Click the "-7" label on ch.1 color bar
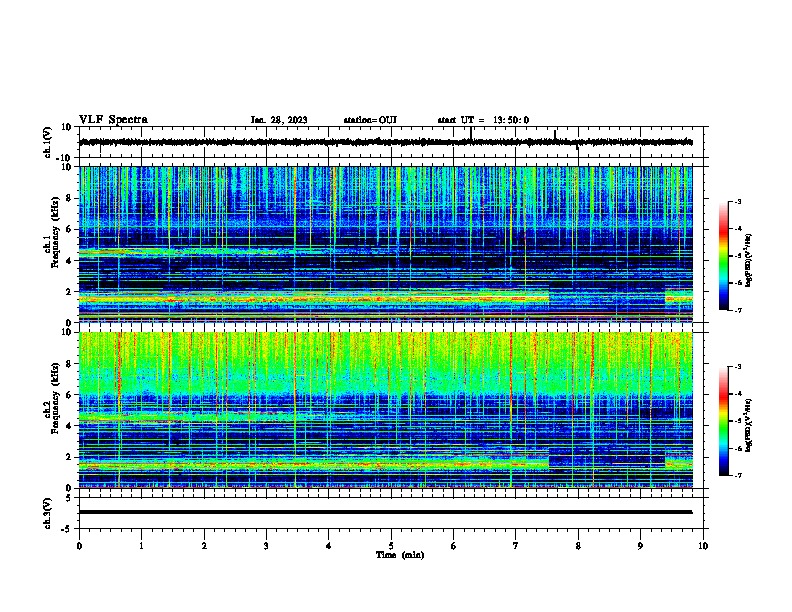The image size is (792, 612). pyautogui.click(x=737, y=310)
